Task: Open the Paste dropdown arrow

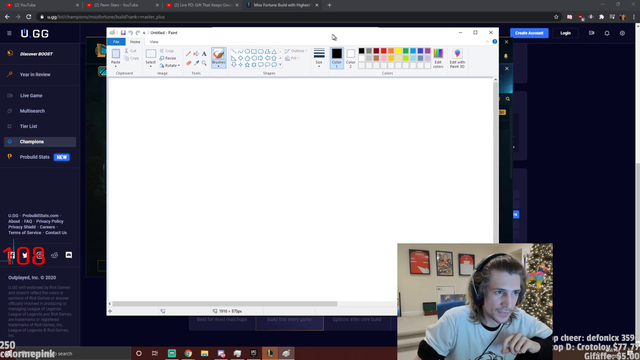Action: 116,66
